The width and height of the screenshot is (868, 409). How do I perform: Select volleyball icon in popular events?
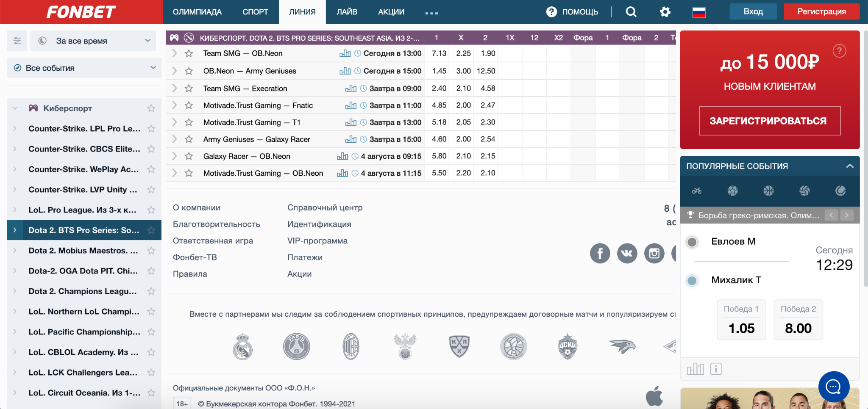pyautogui.click(x=805, y=191)
